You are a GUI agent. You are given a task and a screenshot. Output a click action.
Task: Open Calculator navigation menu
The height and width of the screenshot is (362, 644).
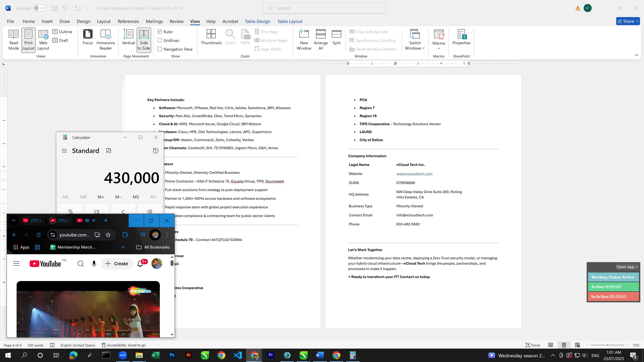[x=64, y=151]
